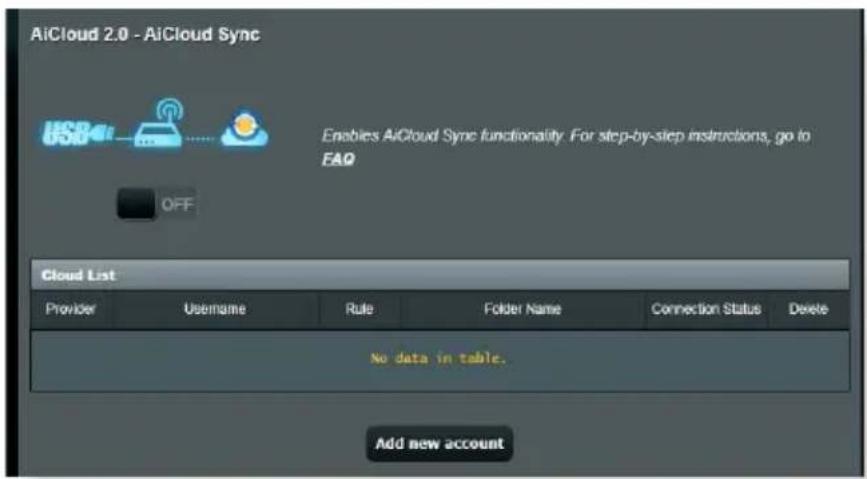Click the Cloud List section title
867x479 pixels.
78,275
